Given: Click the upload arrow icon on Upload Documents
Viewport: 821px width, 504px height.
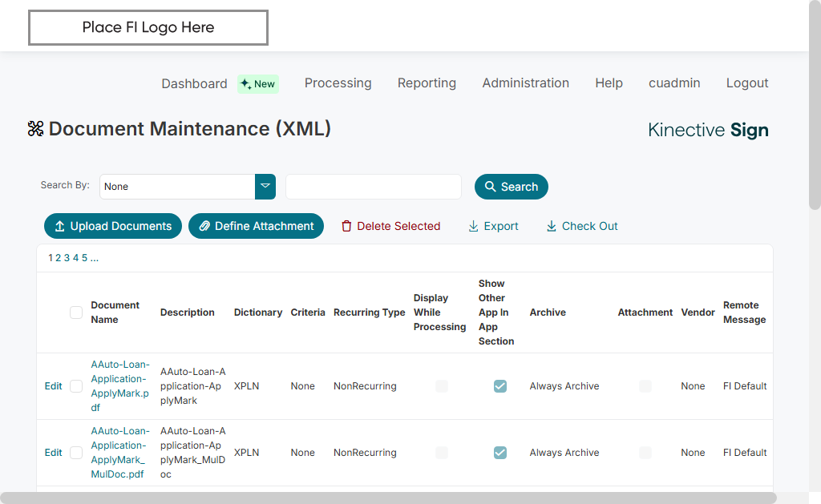Looking at the screenshot, I should [x=59, y=227].
